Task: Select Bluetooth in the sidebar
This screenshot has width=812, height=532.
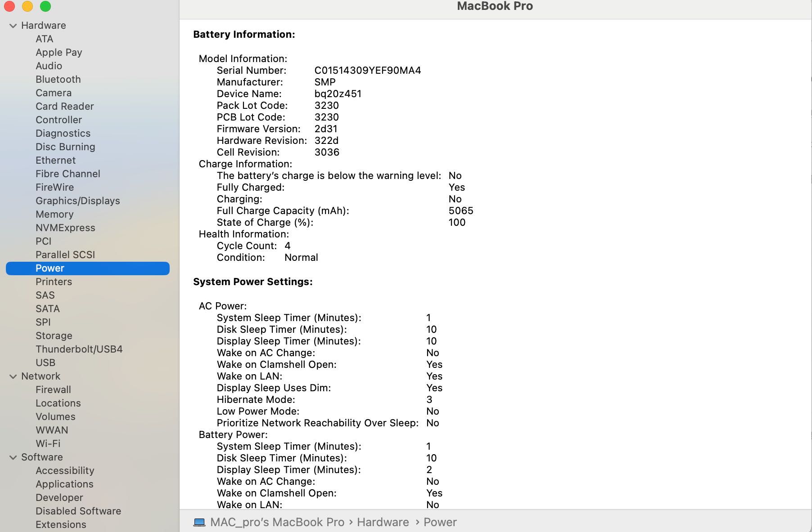Action: click(59, 80)
